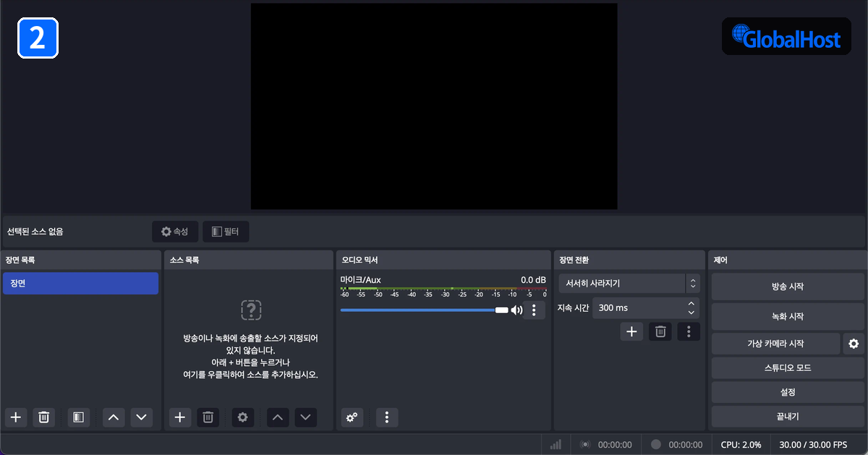Open 서서히 사라지기 transition dropdown
Viewport: 868px width, 455px height.
[629, 284]
